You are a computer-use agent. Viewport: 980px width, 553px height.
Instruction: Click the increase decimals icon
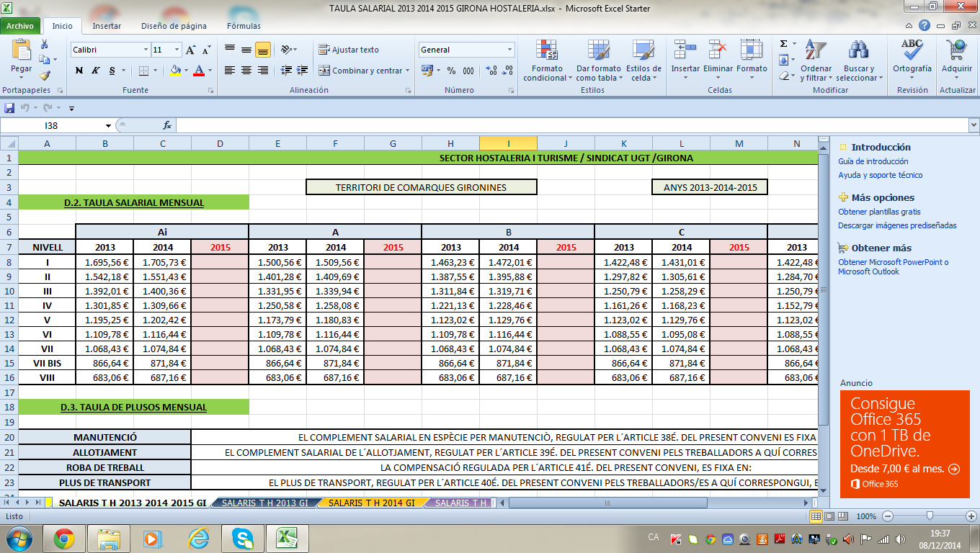tap(491, 71)
